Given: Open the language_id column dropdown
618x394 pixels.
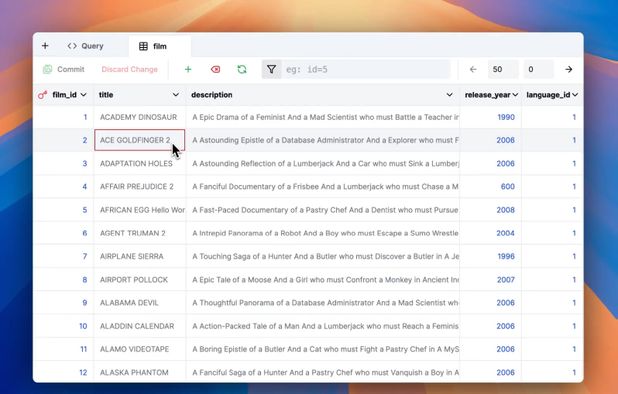Looking at the screenshot, I should 575,95.
